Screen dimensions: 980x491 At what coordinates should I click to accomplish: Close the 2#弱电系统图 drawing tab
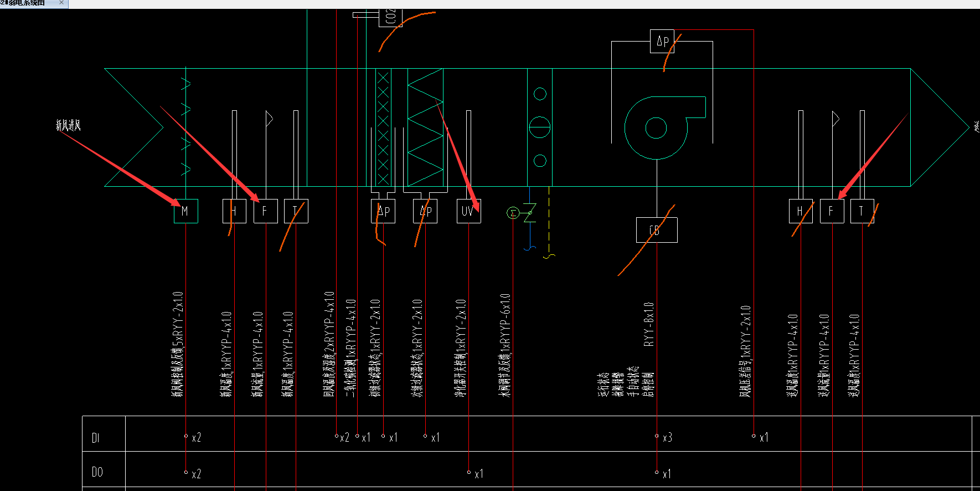(61, 3)
